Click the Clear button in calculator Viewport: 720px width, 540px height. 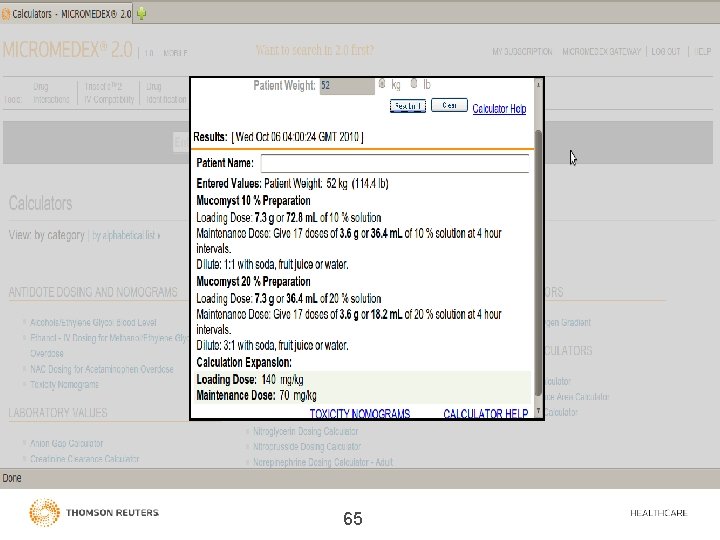[x=449, y=105]
